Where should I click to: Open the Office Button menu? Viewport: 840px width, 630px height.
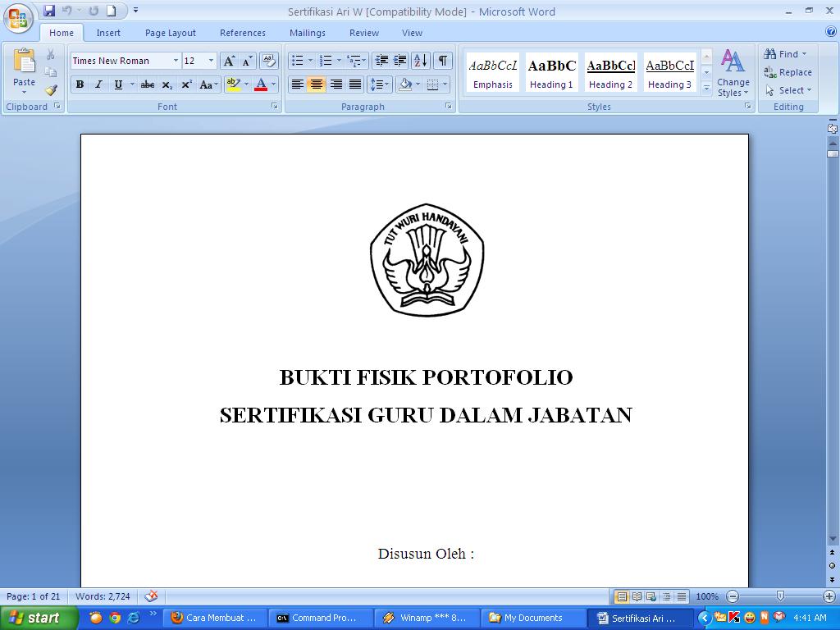pos(18,18)
